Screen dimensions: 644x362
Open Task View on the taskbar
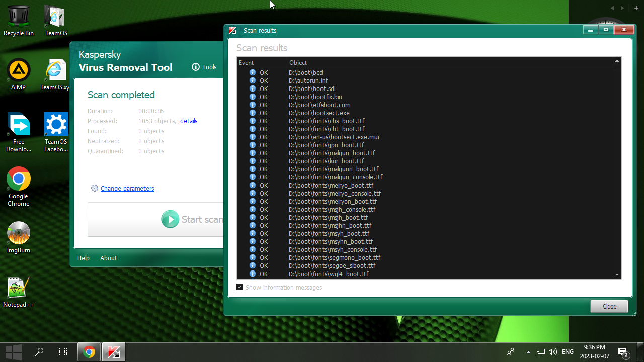click(x=63, y=352)
